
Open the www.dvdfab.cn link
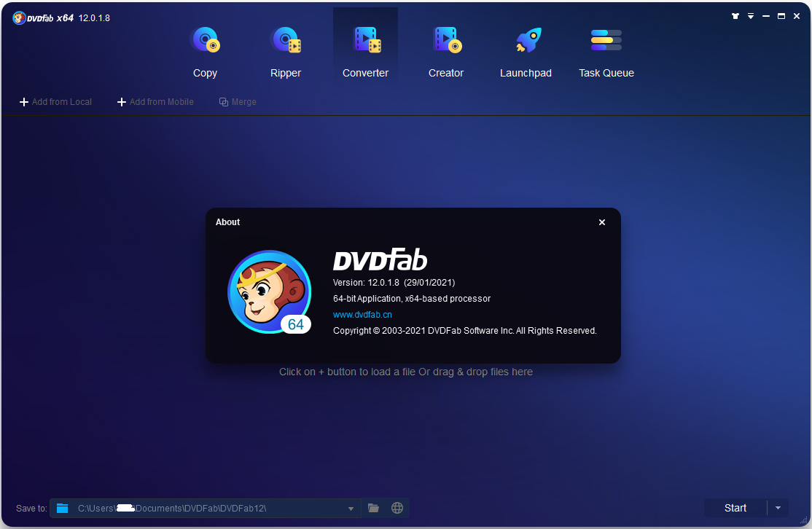pyautogui.click(x=362, y=315)
